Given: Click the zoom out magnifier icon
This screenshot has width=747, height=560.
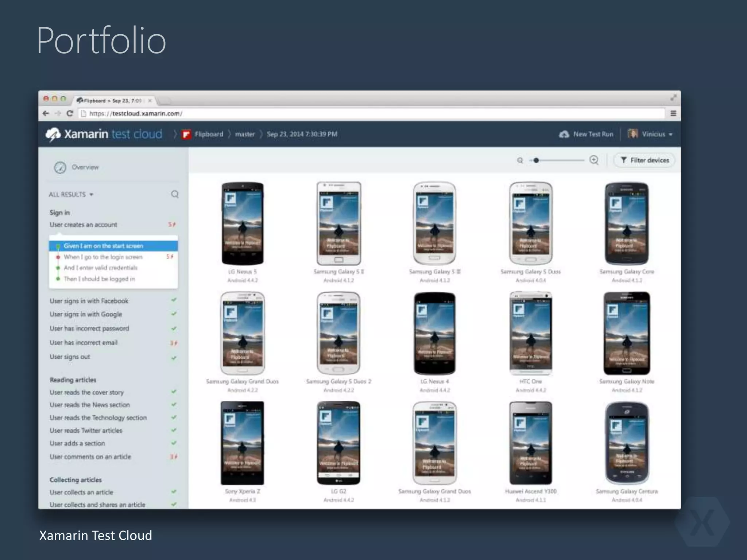Looking at the screenshot, I should click(x=520, y=160).
